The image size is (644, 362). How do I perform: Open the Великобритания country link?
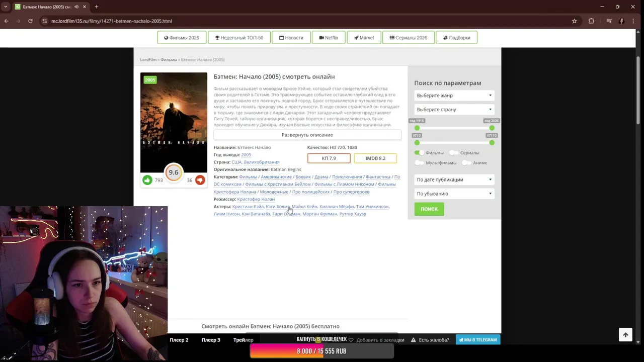(262, 162)
